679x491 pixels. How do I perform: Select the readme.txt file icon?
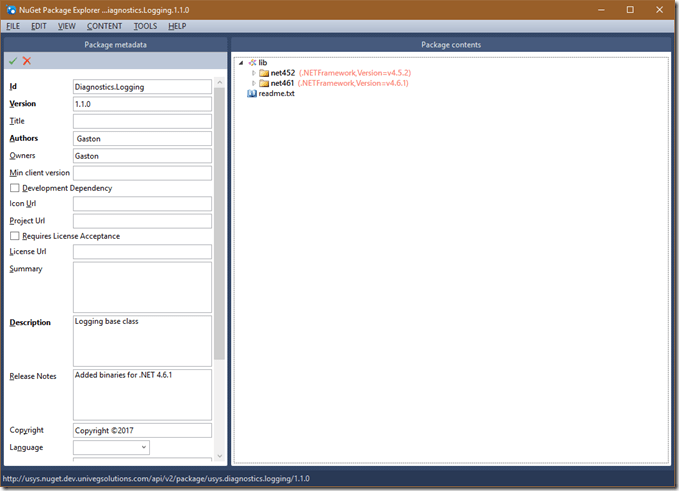[252, 93]
